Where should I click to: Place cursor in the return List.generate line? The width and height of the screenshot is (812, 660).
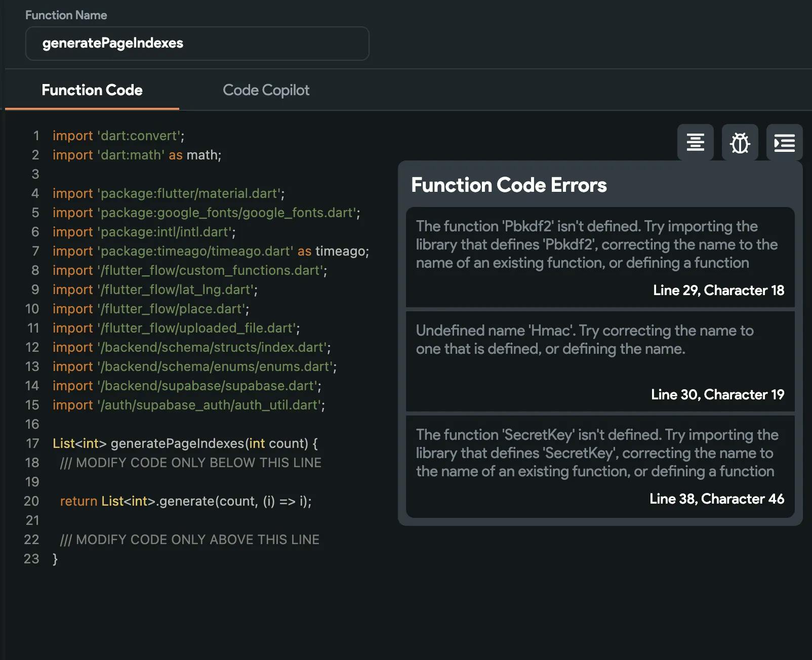coord(185,501)
